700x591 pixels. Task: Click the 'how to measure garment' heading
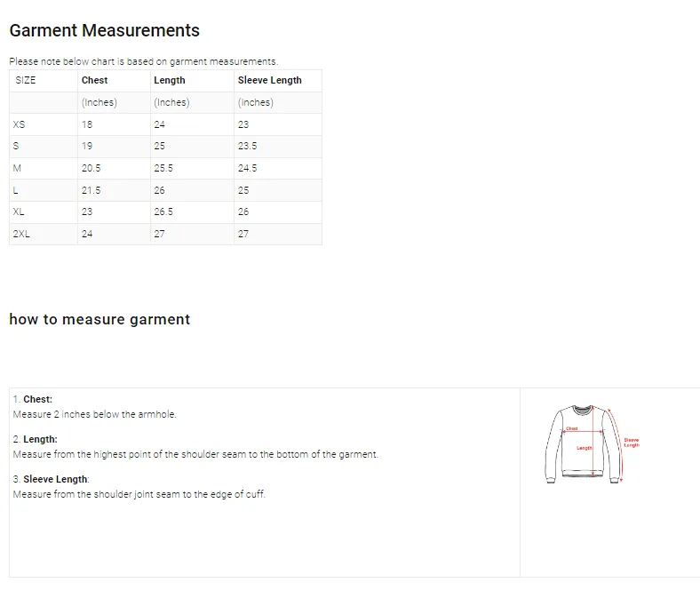[99, 319]
